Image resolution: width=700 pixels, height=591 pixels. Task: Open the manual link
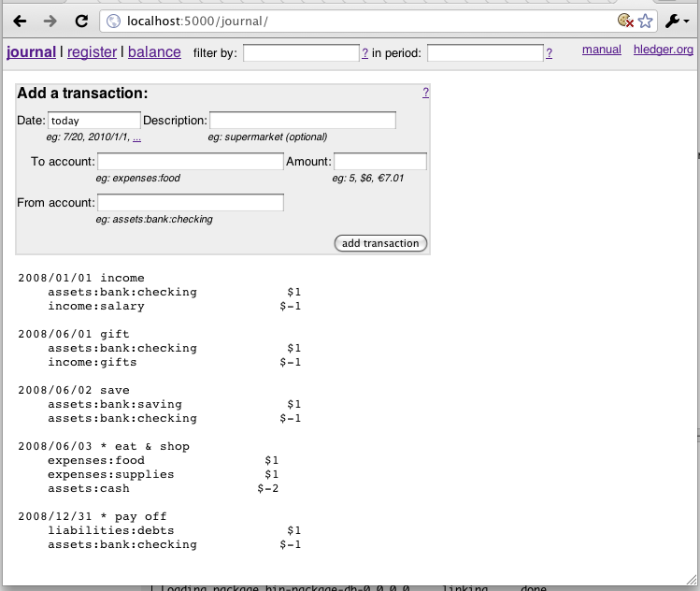601,50
